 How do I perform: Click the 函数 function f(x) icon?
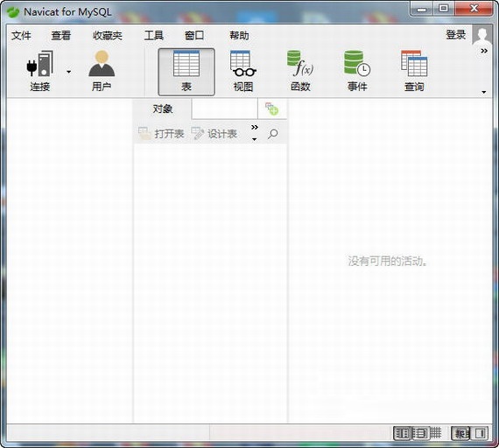[x=300, y=64]
